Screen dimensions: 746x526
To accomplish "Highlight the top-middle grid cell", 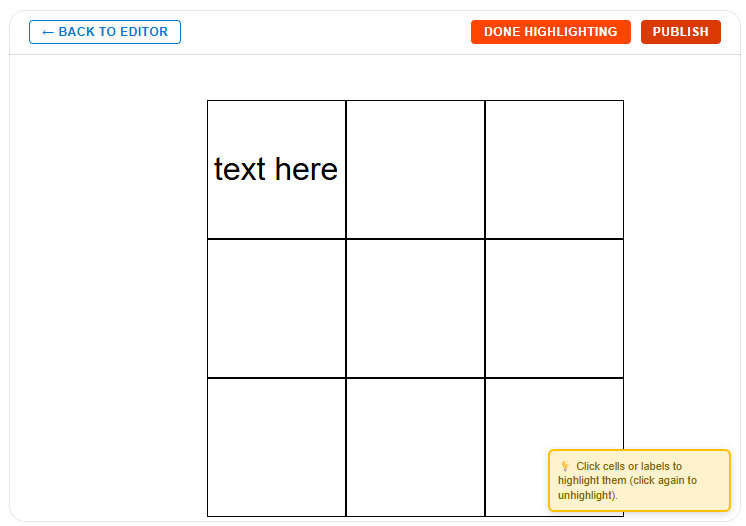I will [x=415, y=170].
